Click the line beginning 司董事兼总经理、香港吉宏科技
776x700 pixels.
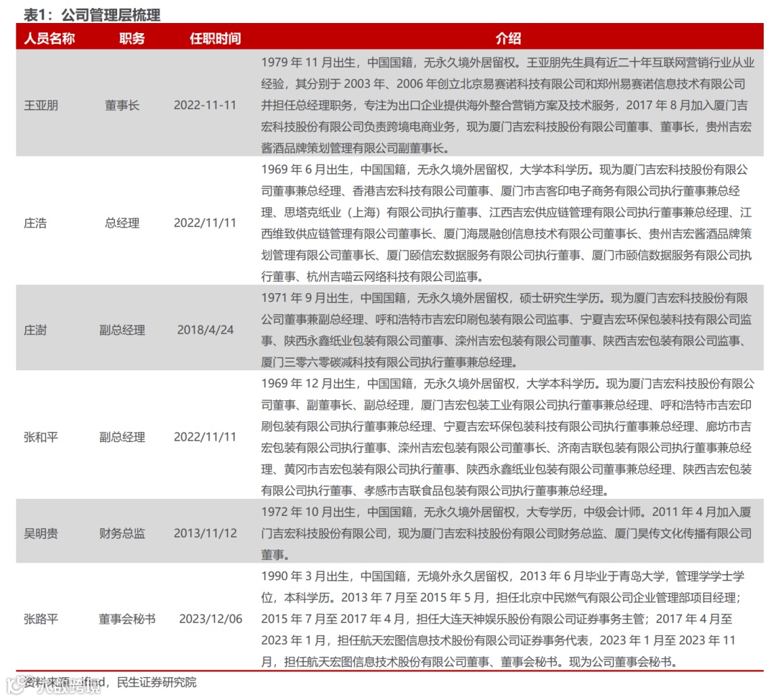[501, 191]
